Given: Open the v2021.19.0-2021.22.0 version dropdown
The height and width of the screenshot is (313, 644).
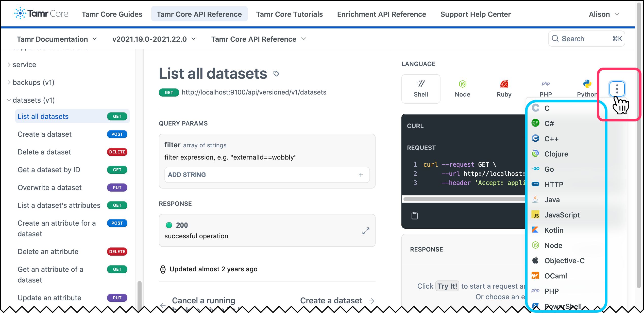Looking at the screenshot, I should coord(154,39).
